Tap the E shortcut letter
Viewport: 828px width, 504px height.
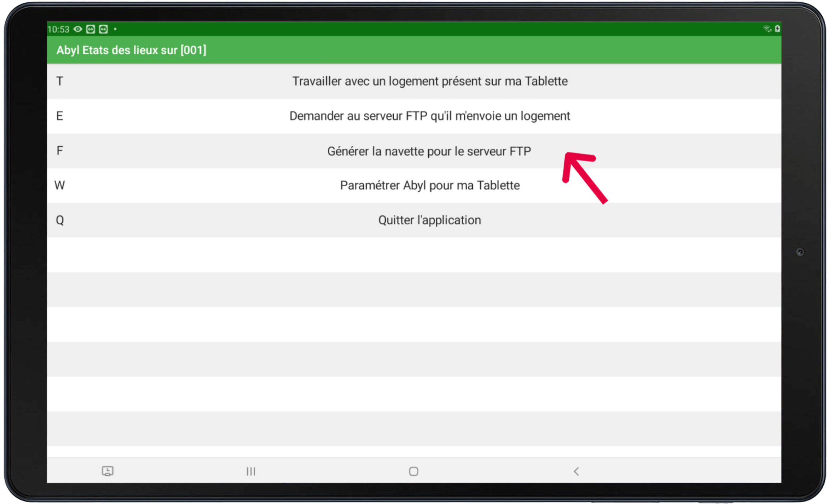point(60,116)
